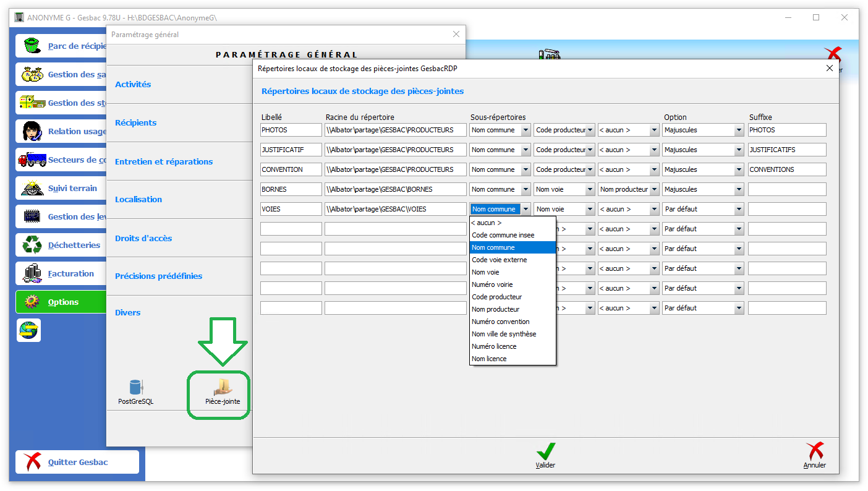
Task: Expand Option dropdown for PHOTOS row
Action: (739, 130)
